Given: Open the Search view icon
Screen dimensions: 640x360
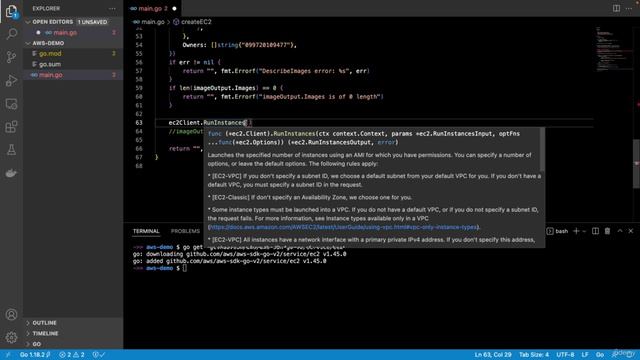Looking at the screenshot, I should tap(11, 34).
